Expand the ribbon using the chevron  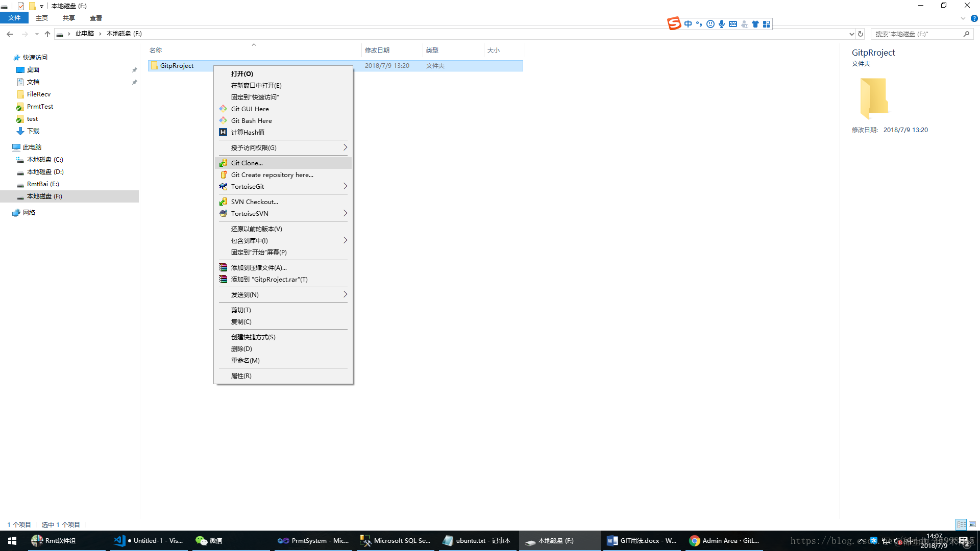point(963,18)
